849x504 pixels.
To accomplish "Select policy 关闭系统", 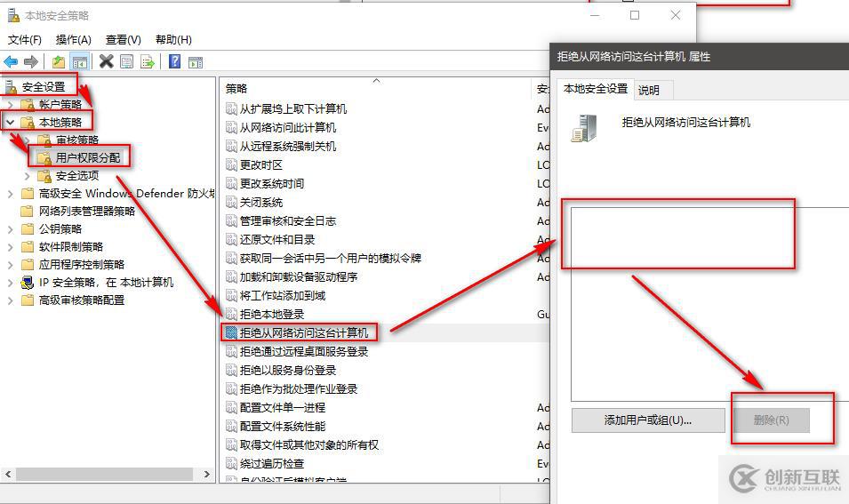I will [261, 203].
